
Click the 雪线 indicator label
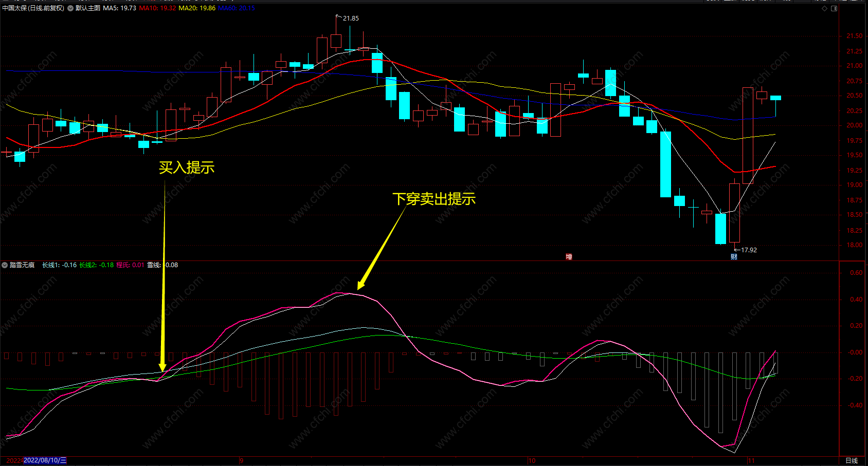[x=154, y=265]
